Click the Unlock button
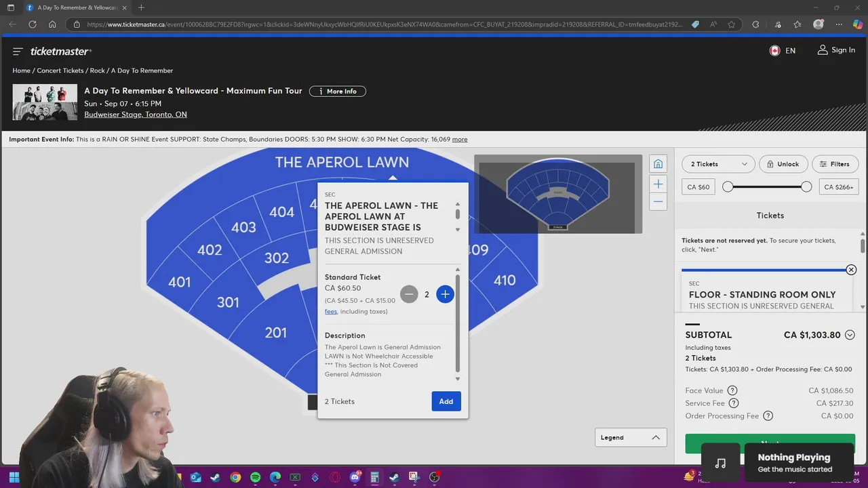This screenshot has height=488, width=868. (783, 164)
